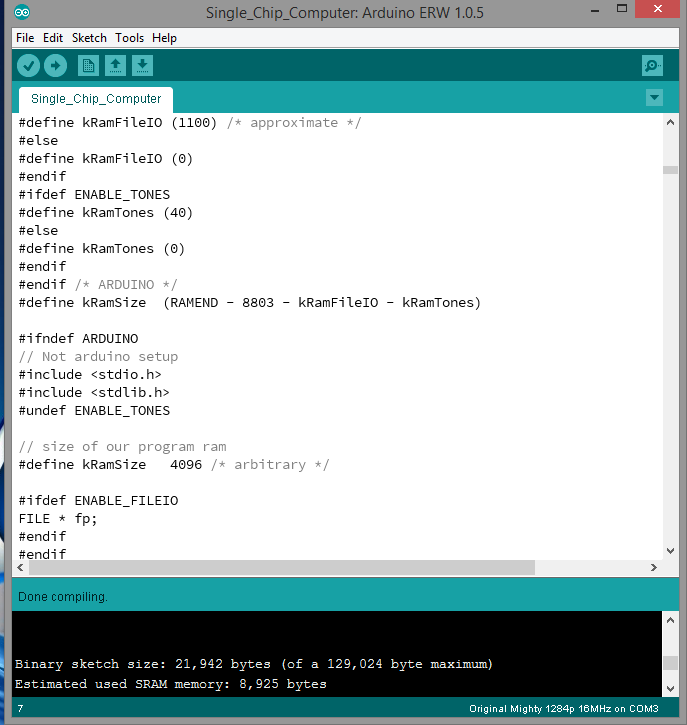
Task: Open the Serial Monitor magnifier icon
Action: 652,66
